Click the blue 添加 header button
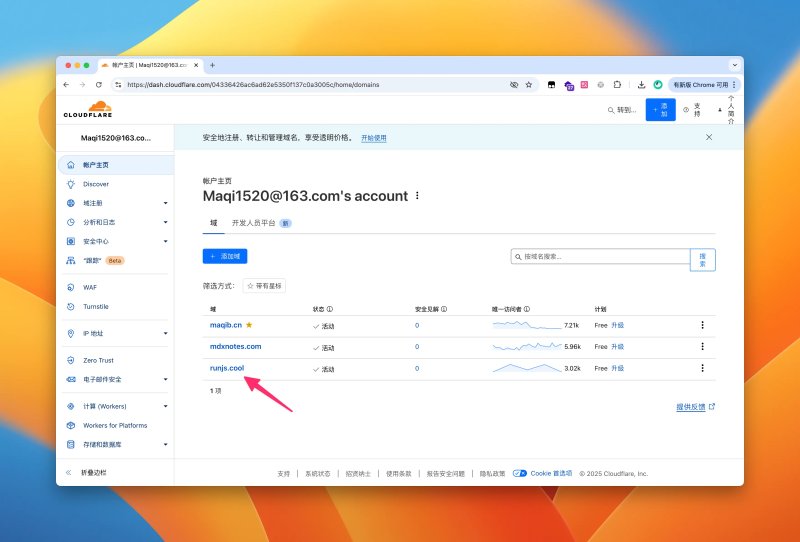 [660, 110]
